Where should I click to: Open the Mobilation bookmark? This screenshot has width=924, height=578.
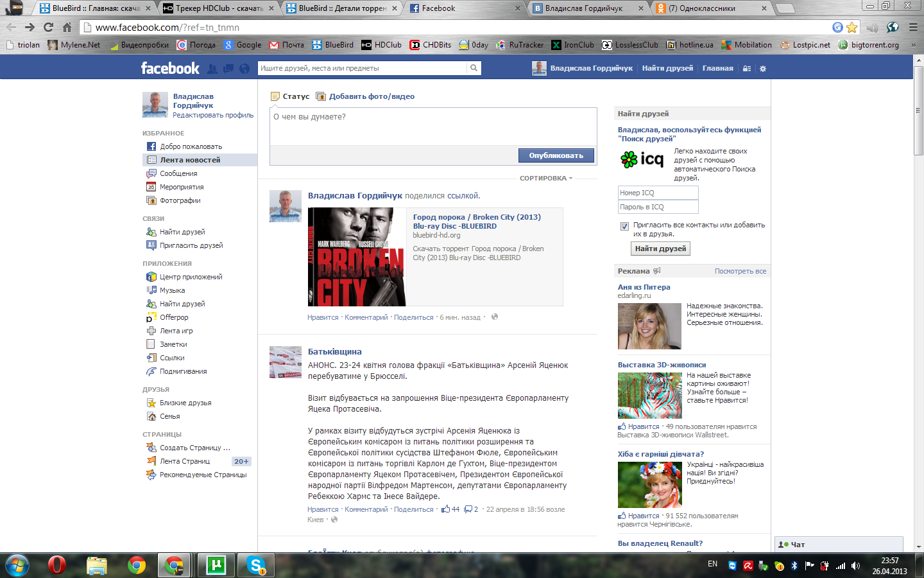click(x=746, y=45)
